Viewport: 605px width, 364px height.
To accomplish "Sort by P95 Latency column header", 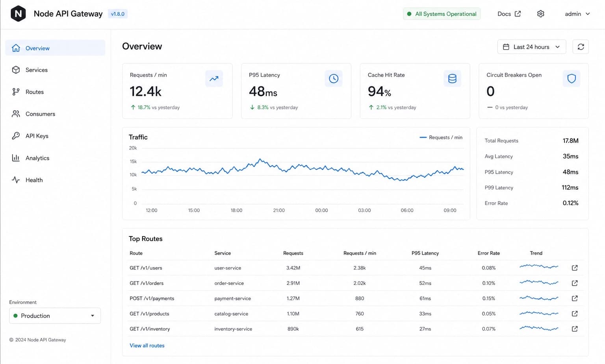I will (425, 253).
